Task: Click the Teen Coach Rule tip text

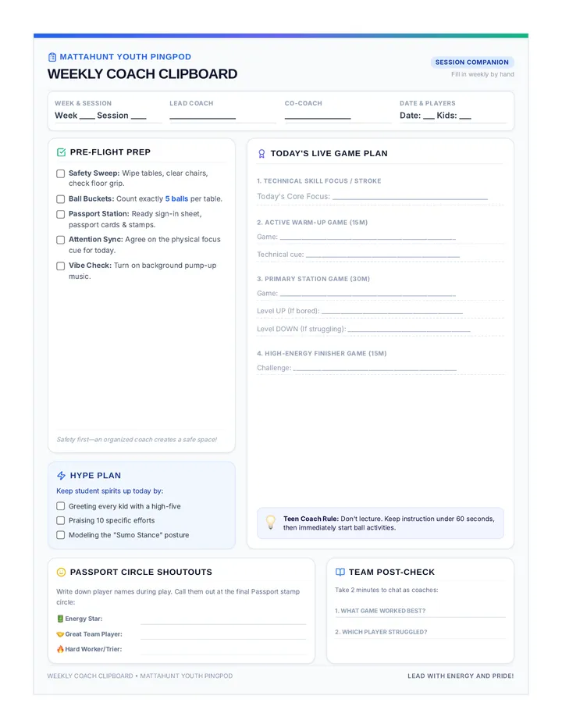Action: click(x=389, y=523)
